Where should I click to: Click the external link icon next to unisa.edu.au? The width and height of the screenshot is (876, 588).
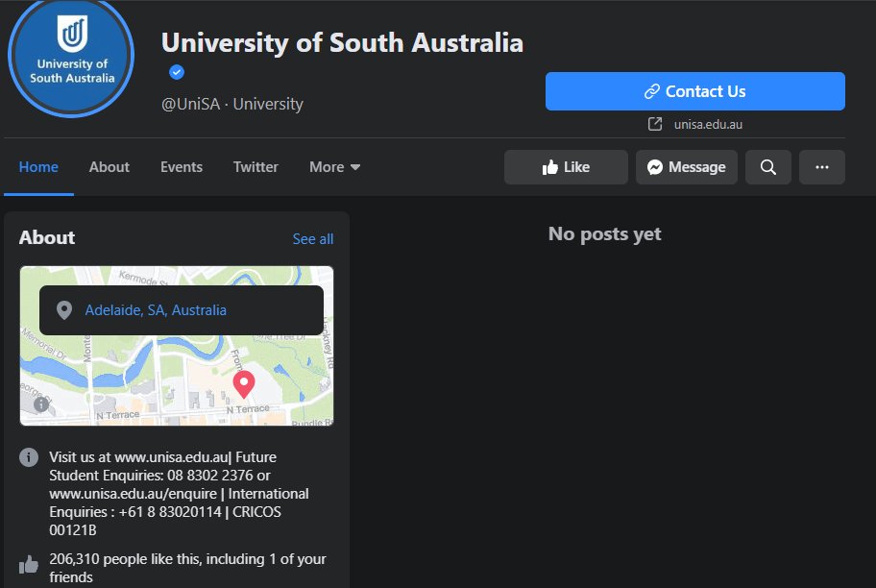pyautogui.click(x=654, y=123)
